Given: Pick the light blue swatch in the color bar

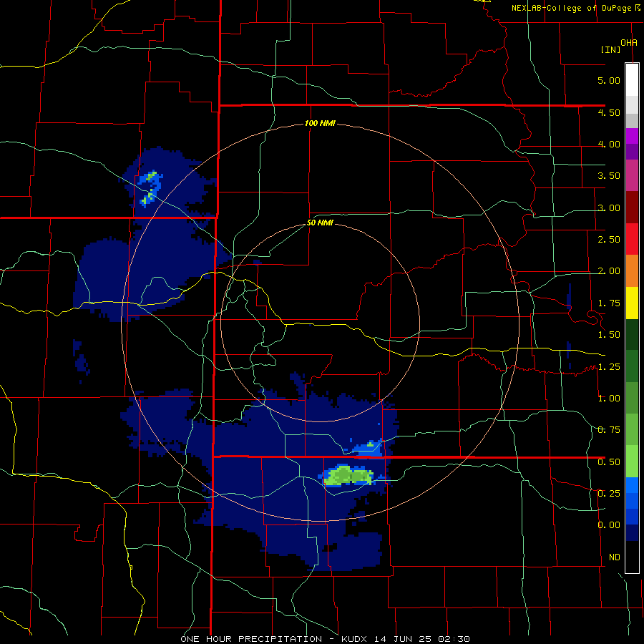Looking at the screenshot, I should [x=632, y=485].
